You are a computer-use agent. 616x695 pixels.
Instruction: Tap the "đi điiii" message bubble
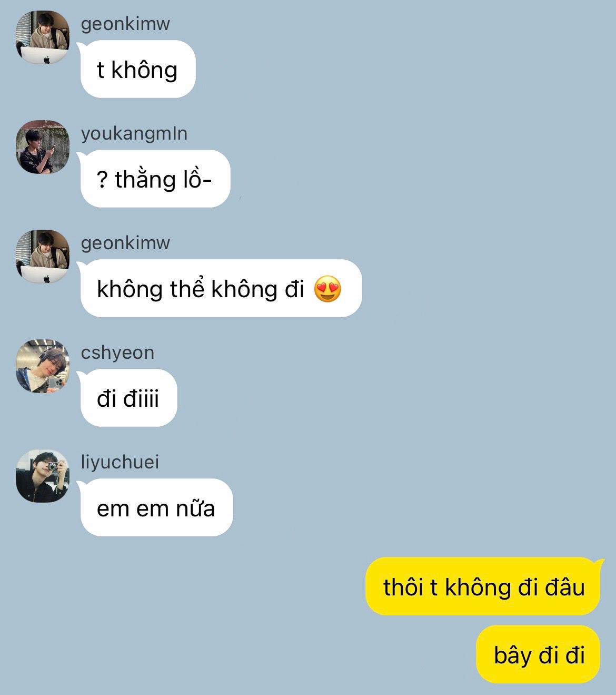128,398
